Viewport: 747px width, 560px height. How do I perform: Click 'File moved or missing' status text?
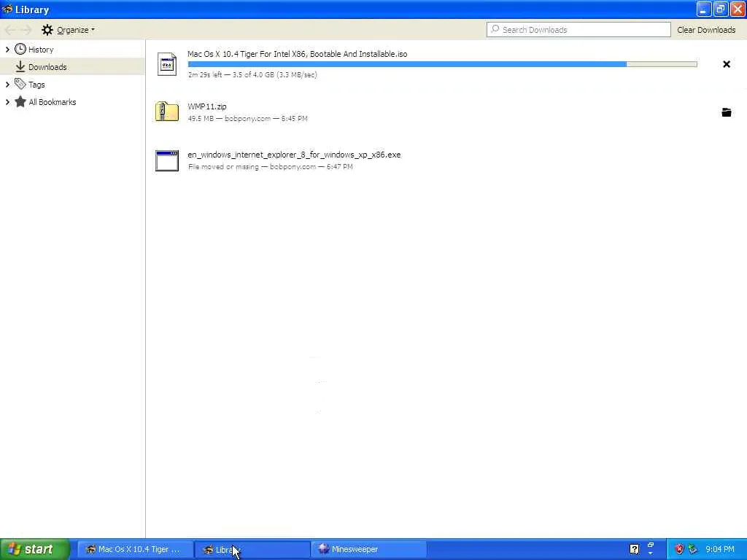tap(223, 167)
